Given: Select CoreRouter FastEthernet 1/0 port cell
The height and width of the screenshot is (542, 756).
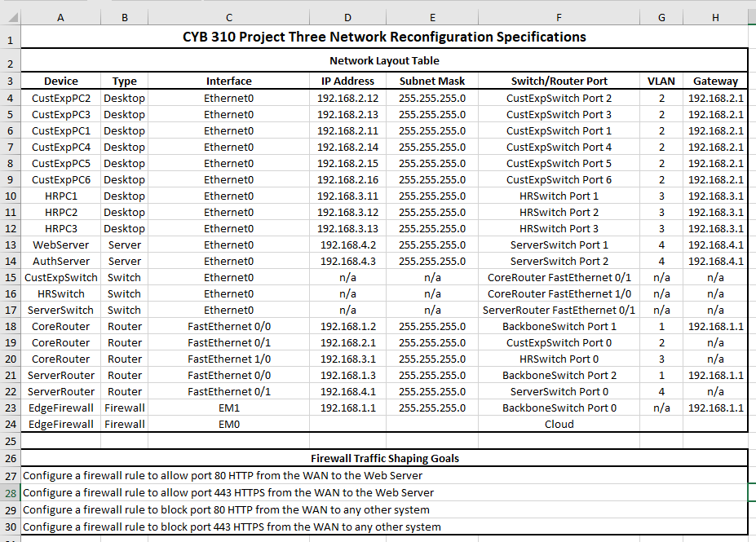Looking at the screenshot, I should coord(559,294).
